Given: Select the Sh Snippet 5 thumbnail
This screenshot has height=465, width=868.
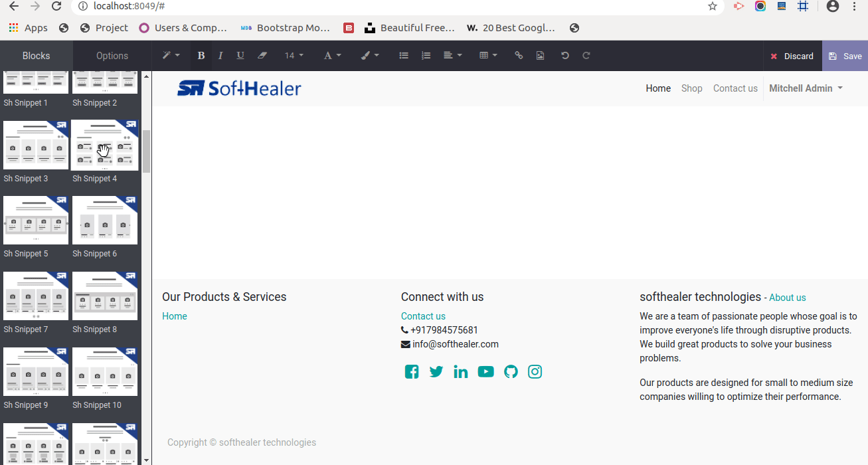Looking at the screenshot, I should pos(36,220).
